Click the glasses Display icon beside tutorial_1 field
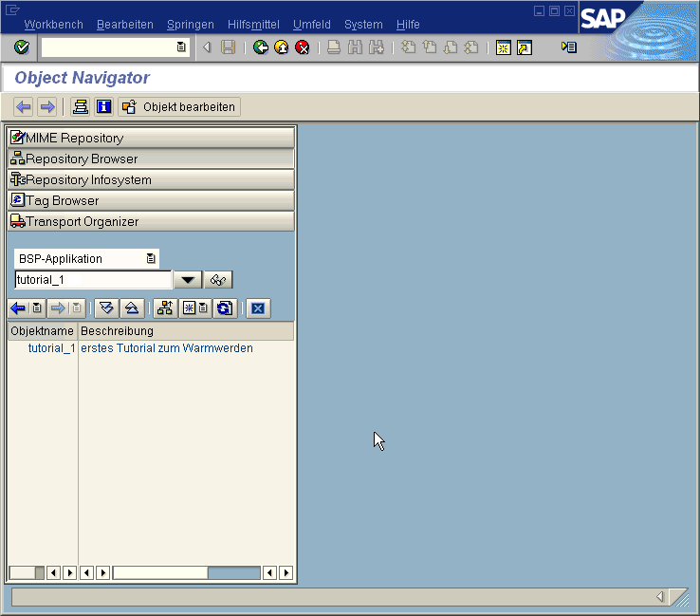700x616 pixels. (218, 280)
